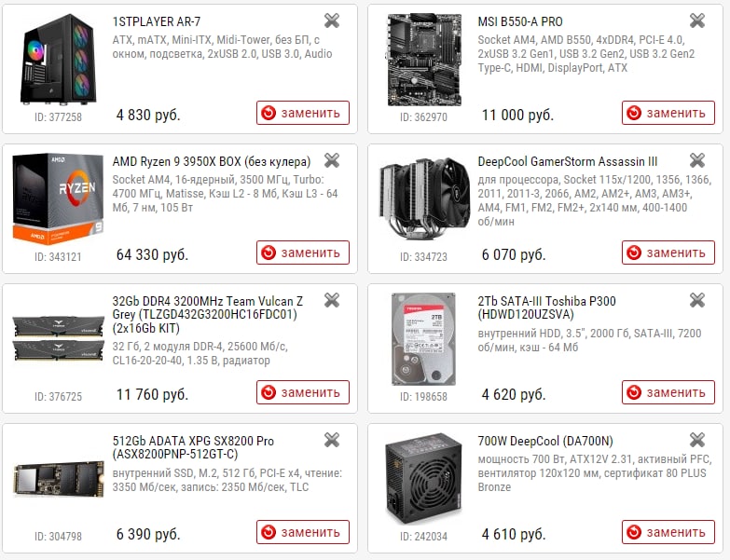Delete the Toshiba P300 hard drive
The image size is (730, 560).
pos(697,300)
